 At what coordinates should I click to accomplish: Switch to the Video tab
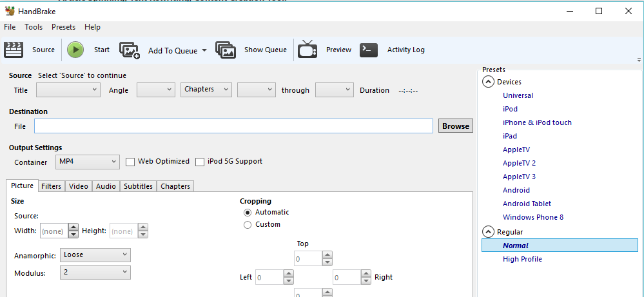79,186
